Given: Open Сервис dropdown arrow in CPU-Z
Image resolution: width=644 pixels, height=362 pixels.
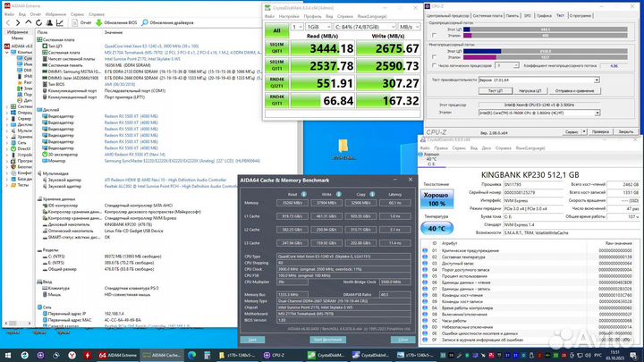Looking at the screenshot, I should click(x=584, y=131).
